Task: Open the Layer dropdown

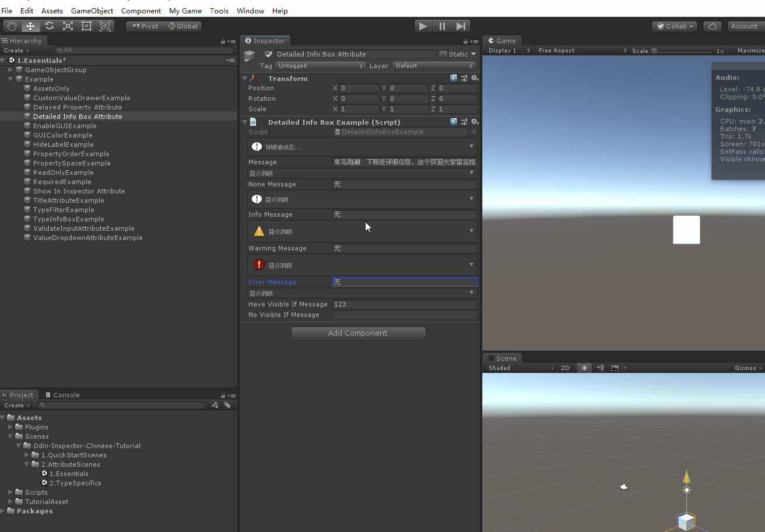Action: tap(434, 66)
